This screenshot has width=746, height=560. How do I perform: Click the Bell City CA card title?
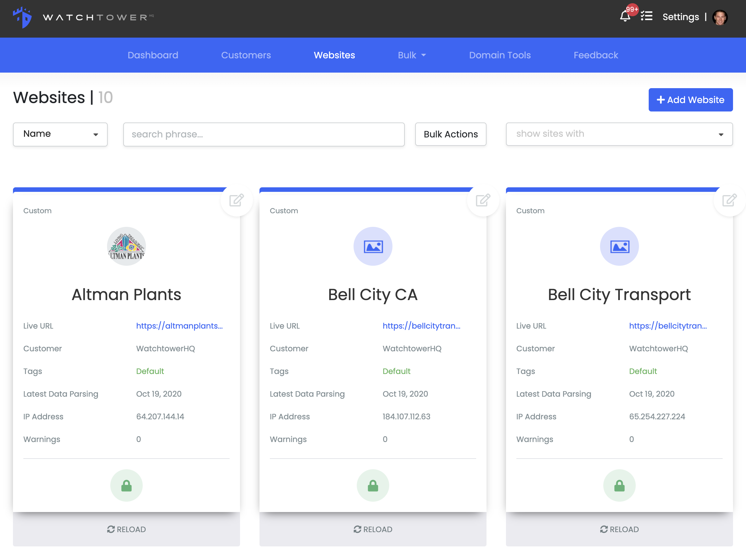373,295
